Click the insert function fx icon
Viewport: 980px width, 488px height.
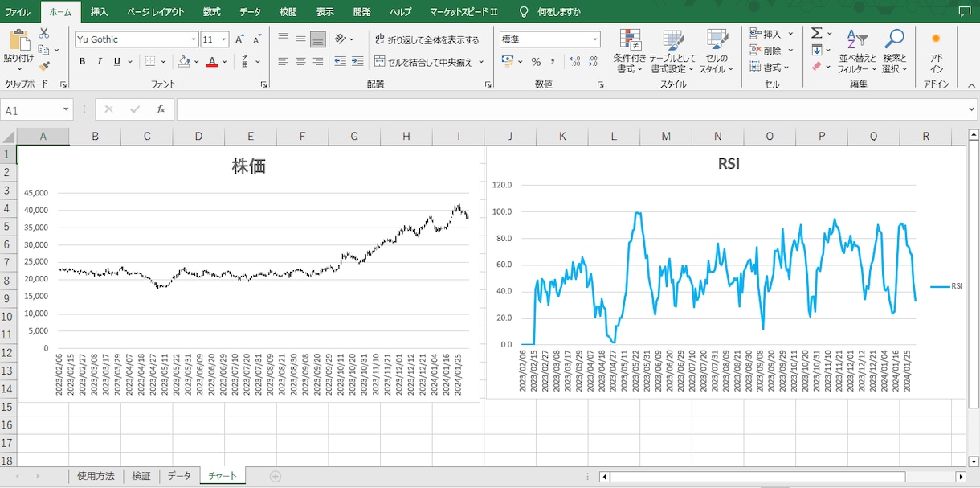point(160,109)
